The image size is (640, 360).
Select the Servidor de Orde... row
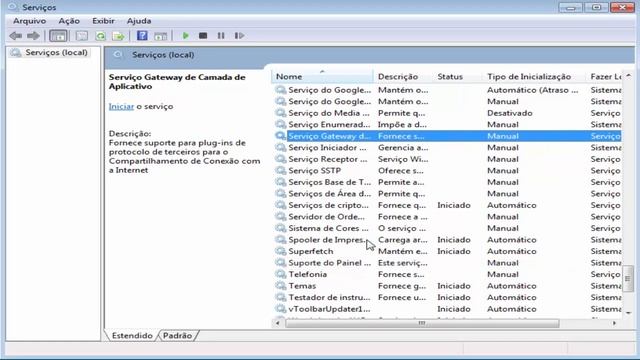click(448, 217)
